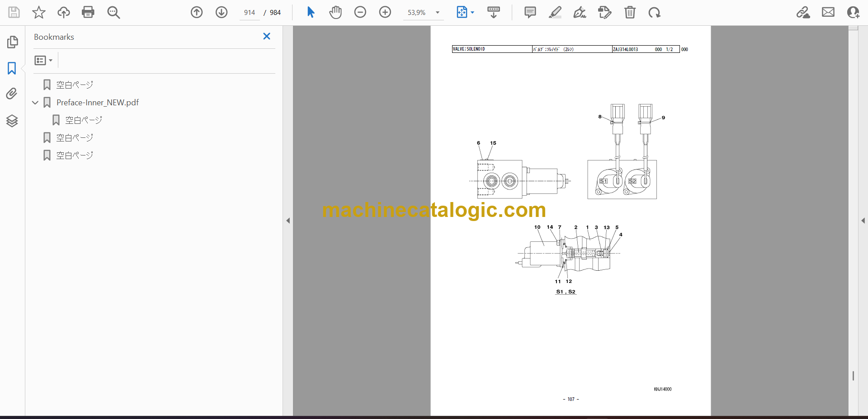The height and width of the screenshot is (419, 868).
Task: Collapse the Preface-Inner_NEW.pdf bookmark
Action: 35,103
